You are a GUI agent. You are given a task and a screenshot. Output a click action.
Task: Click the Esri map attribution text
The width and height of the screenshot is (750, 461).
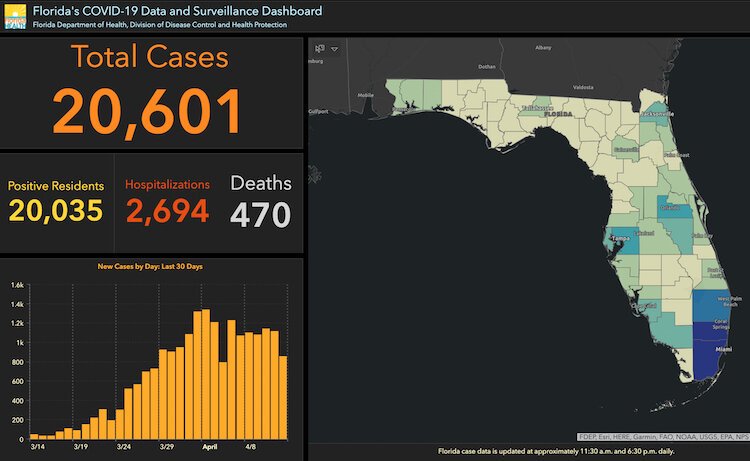(x=661, y=437)
